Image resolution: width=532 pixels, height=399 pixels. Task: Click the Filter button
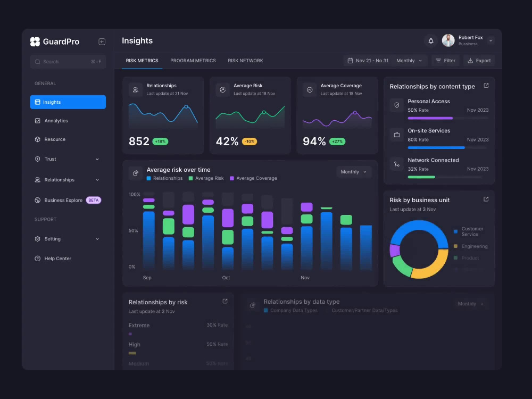(445, 61)
